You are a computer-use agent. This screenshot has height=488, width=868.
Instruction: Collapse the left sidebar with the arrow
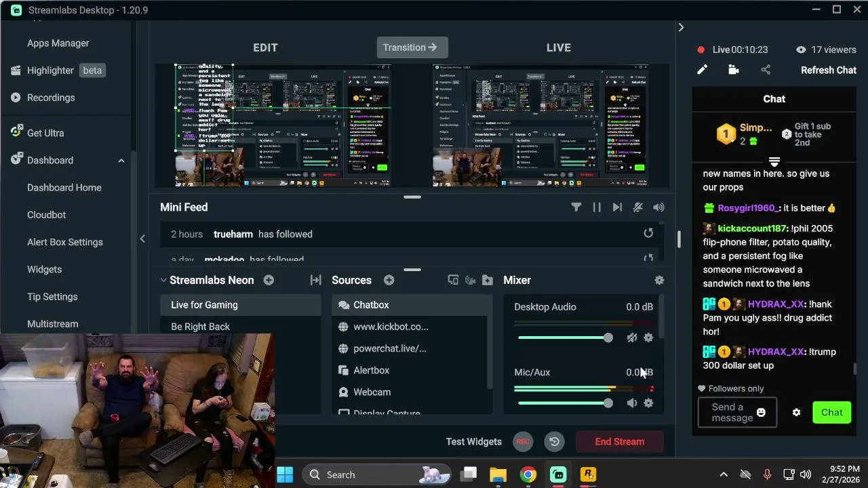click(142, 239)
